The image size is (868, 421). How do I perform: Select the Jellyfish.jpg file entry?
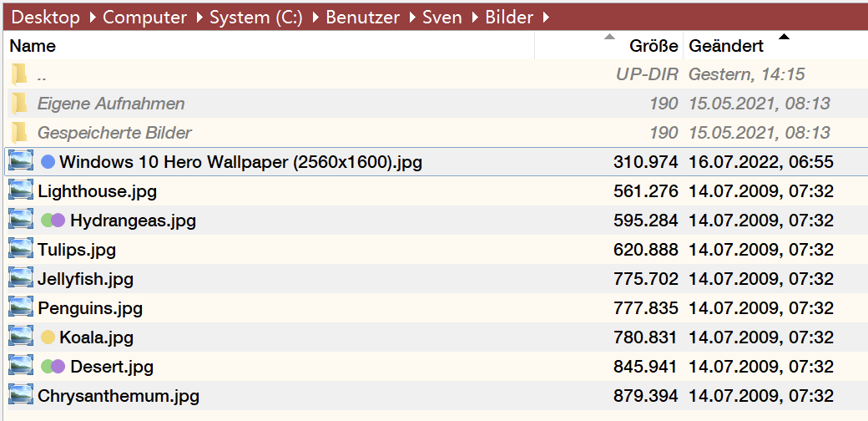tap(436, 279)
